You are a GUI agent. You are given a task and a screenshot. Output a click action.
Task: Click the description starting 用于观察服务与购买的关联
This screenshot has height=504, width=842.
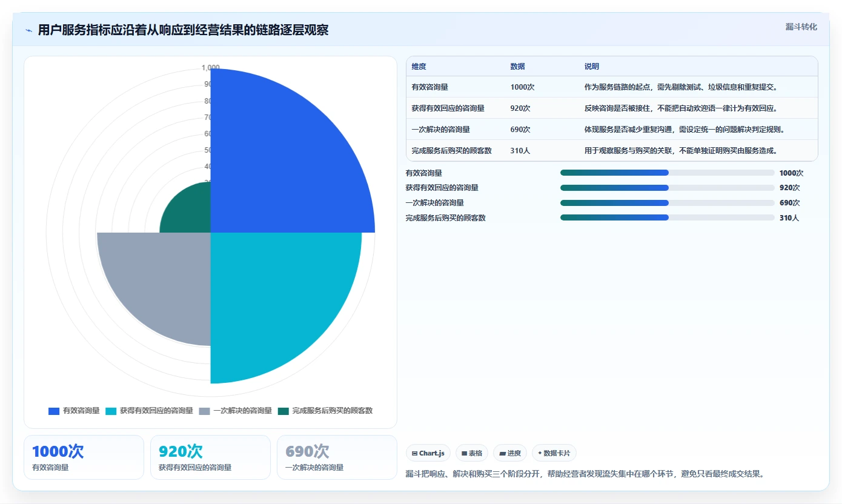click(681, 151)
